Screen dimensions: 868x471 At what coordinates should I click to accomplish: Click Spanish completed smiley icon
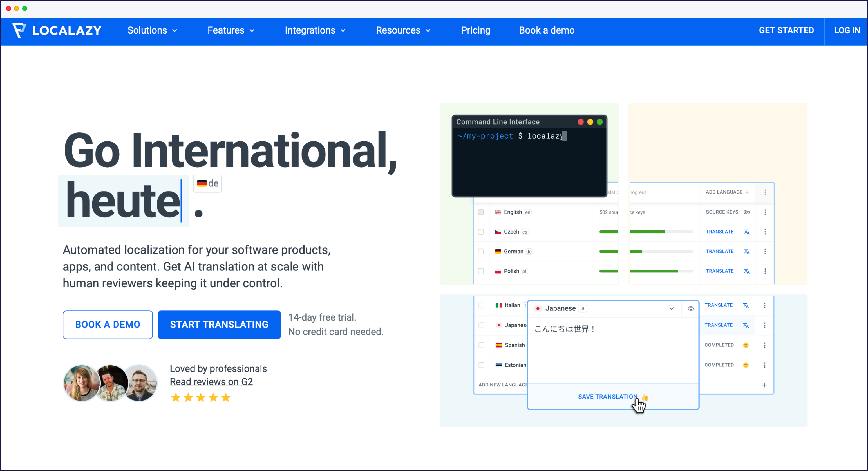click(x=746, y=345)
